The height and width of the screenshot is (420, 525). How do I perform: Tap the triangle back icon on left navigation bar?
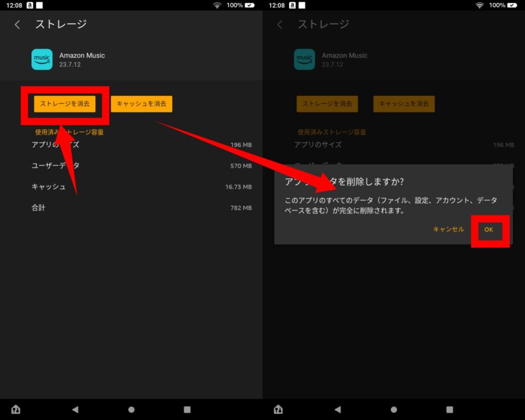(x=75, y=409)
